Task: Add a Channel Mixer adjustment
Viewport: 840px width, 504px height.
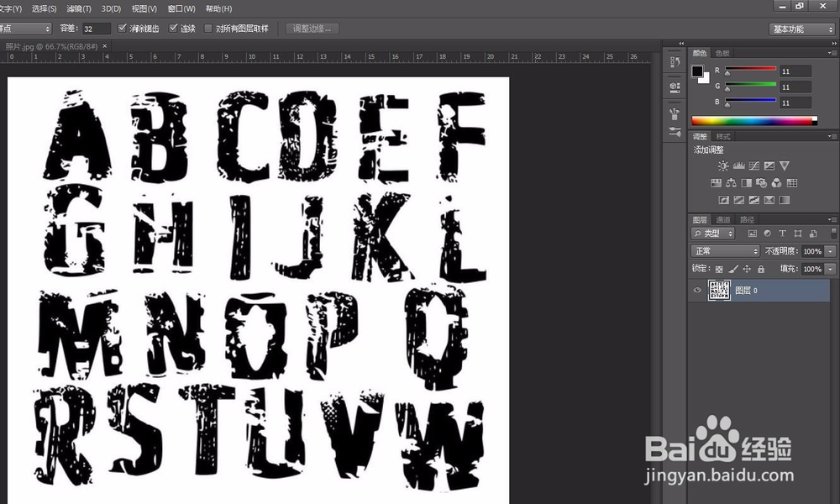Action: [x=777, y=183]
